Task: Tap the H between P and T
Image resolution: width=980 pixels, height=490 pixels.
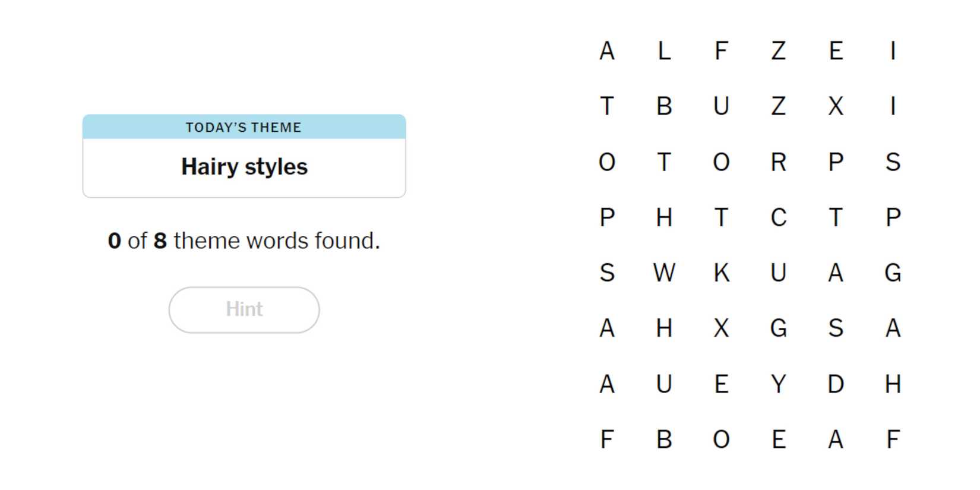Action: coord(664,217)
